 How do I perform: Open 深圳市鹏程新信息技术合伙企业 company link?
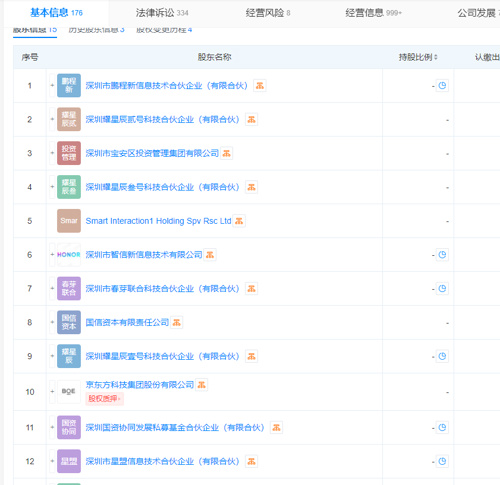[167, 86]
